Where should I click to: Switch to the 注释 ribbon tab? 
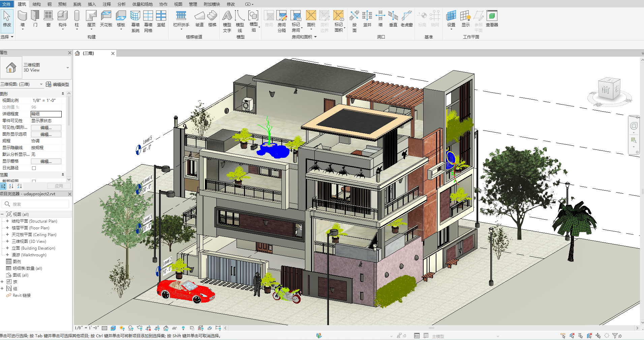tap(106, 4)
